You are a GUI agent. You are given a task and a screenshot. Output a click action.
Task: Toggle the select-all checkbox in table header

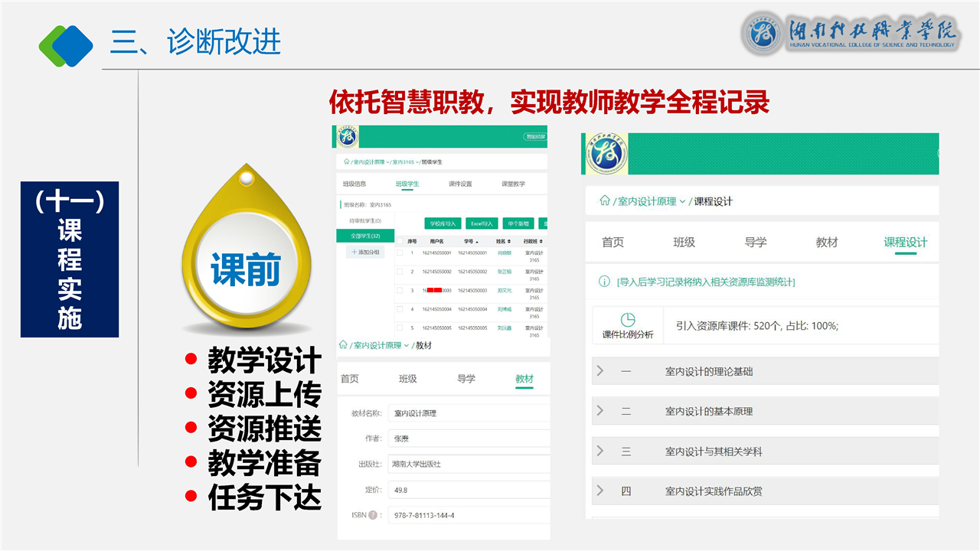(400, 241)
